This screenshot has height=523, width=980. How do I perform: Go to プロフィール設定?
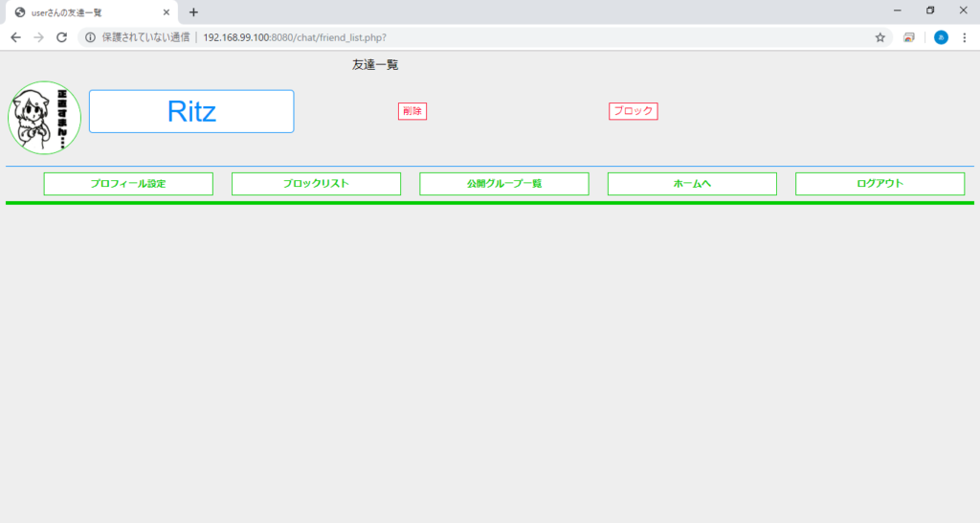point(128,184)
